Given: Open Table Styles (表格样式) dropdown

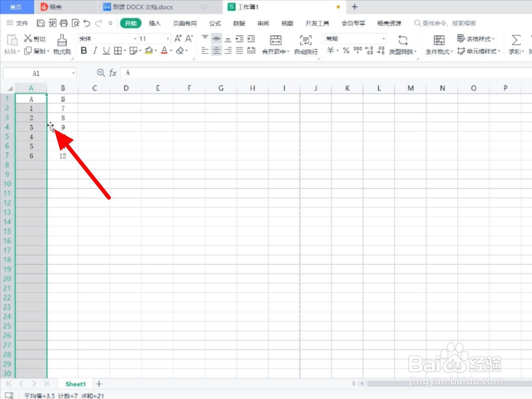Looking at the screenshot, I should click(x=476, y=39).
